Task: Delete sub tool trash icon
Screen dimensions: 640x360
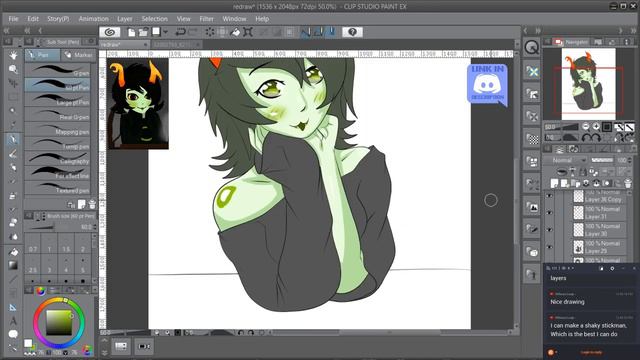Action: point(92,204)
